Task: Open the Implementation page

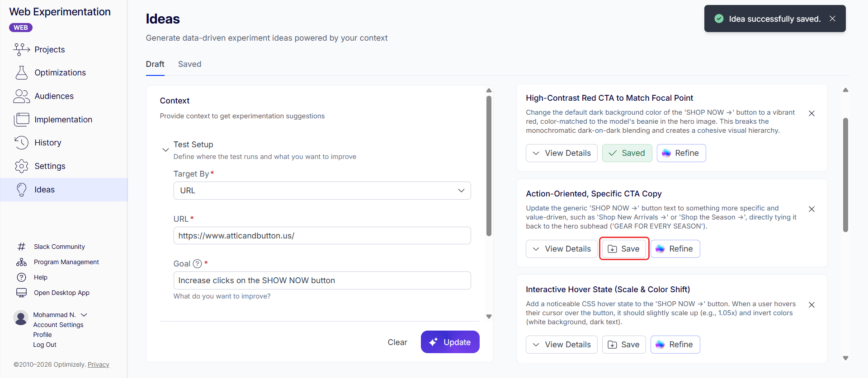Action: [x=63, y=120]
